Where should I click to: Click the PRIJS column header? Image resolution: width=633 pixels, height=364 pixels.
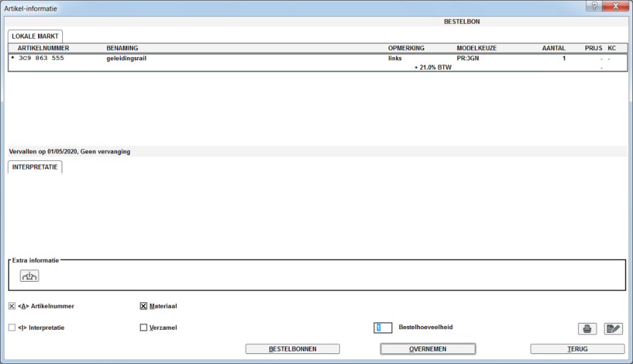coord(594,48)
